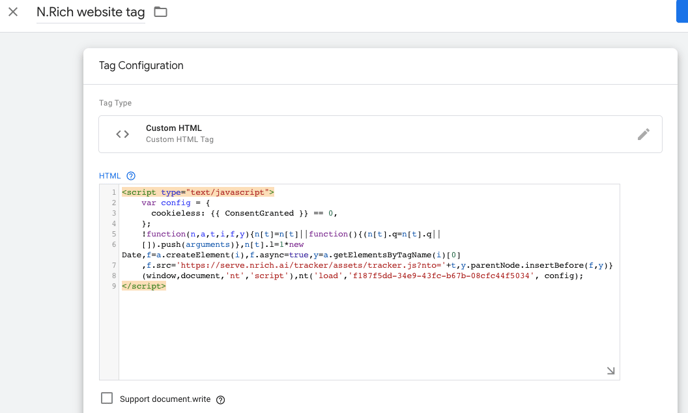688x413 pixels.
Task: Open the HTML help question mark icon
Action: tap(131, 176)
